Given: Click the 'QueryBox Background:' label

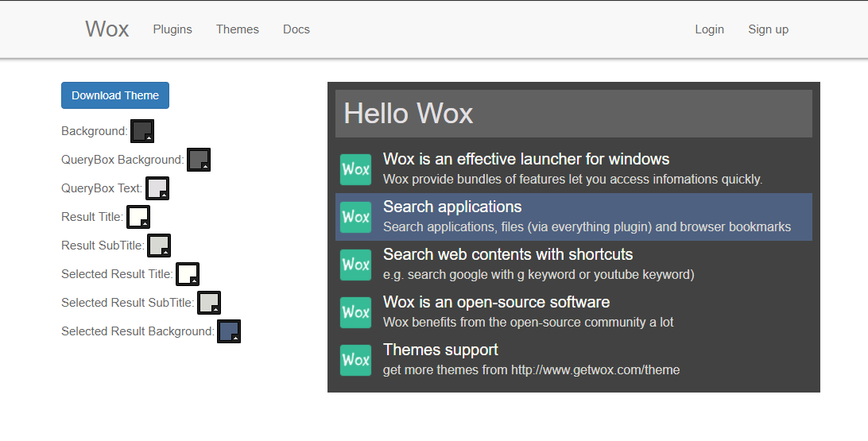Looking at the screenshot, I should click(x=122, y=160).
